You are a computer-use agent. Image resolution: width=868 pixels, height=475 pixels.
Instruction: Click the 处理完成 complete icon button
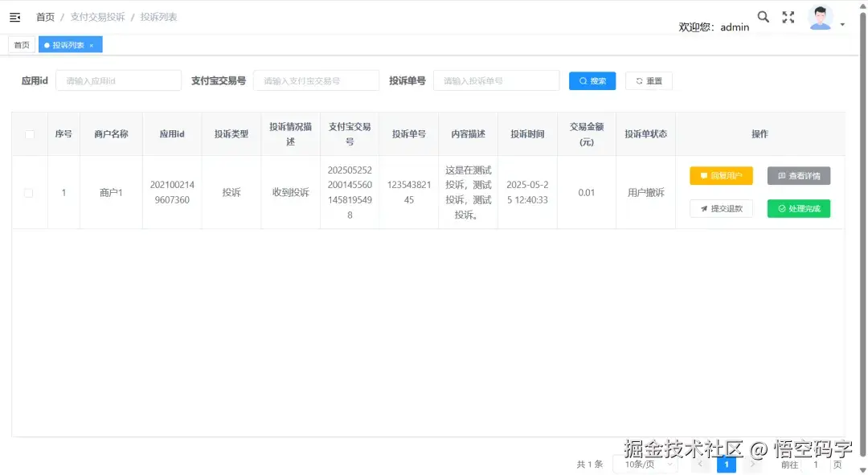[x=798, y=208]
